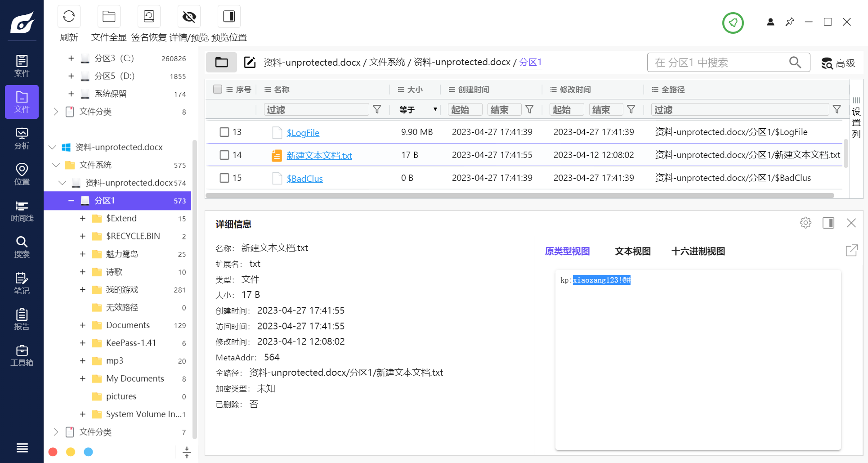Click the details panel layout toggle icon
Screen dimensions: 868x463
pos(828,223)
